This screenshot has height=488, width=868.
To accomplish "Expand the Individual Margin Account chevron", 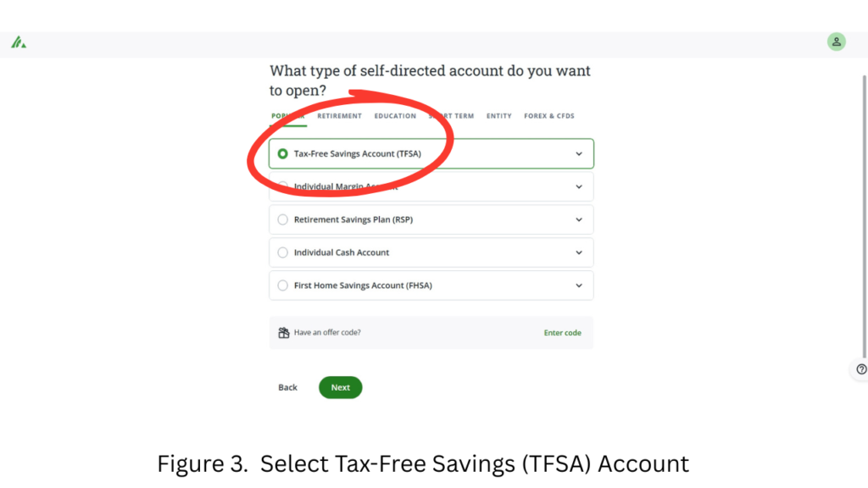I will point(578,186).
